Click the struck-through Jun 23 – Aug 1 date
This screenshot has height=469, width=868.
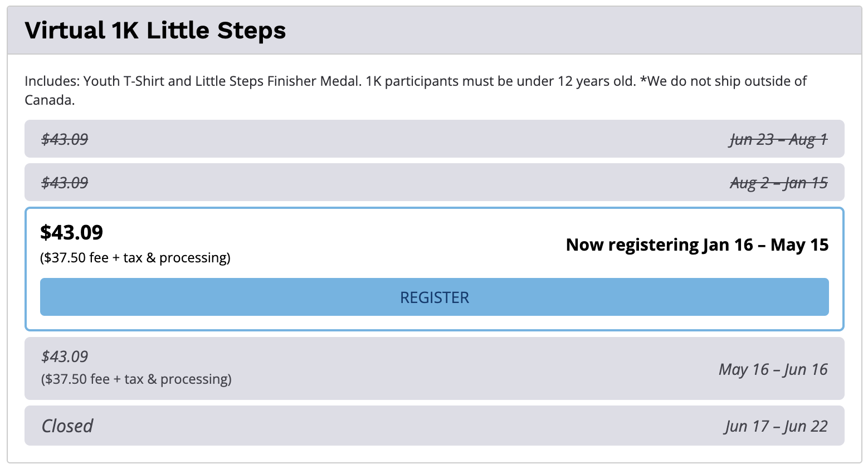click(779, 139)
